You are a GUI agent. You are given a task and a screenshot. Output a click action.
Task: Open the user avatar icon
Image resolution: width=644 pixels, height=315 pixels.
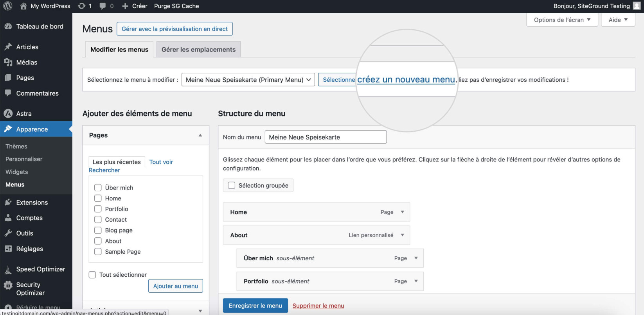tap(637, 6)
